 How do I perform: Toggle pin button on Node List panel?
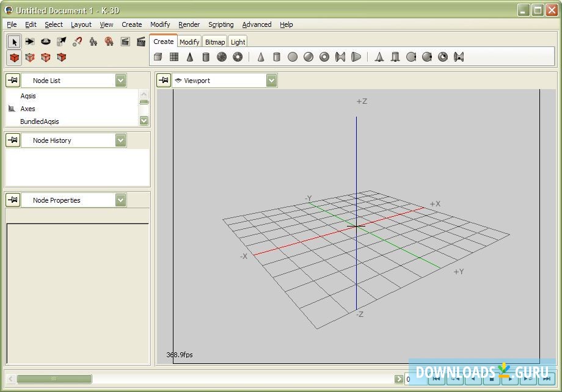coord(13,81)
